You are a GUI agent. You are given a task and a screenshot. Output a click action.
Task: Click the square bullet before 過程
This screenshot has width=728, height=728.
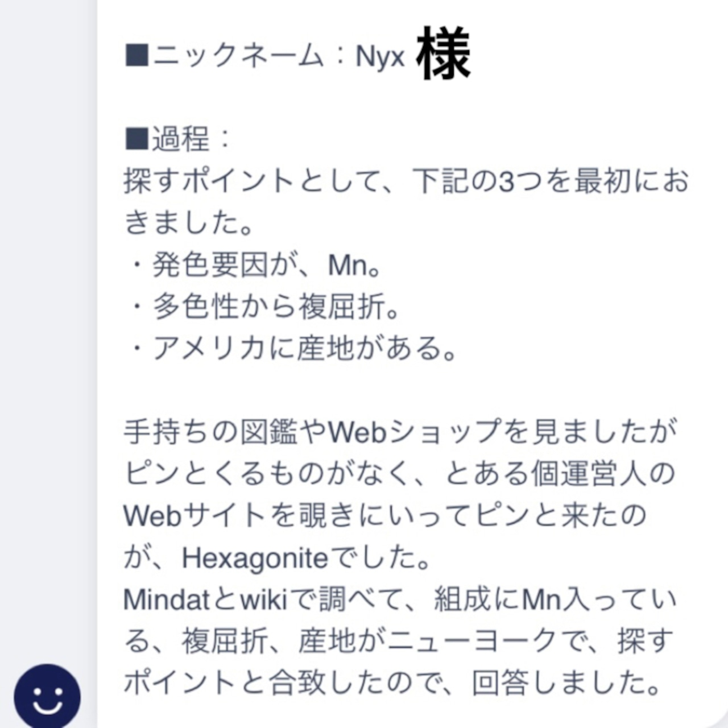(136, 139)
